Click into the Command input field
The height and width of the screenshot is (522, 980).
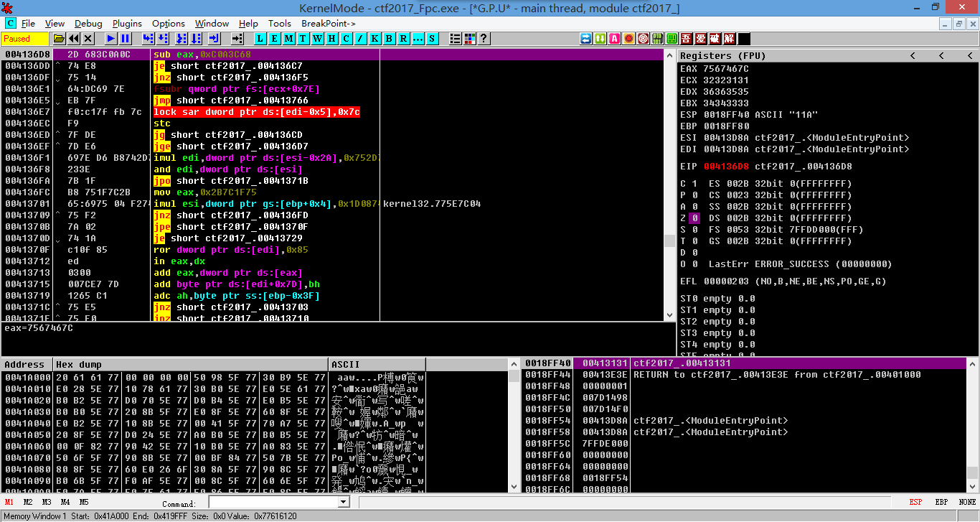click(273, 503)
